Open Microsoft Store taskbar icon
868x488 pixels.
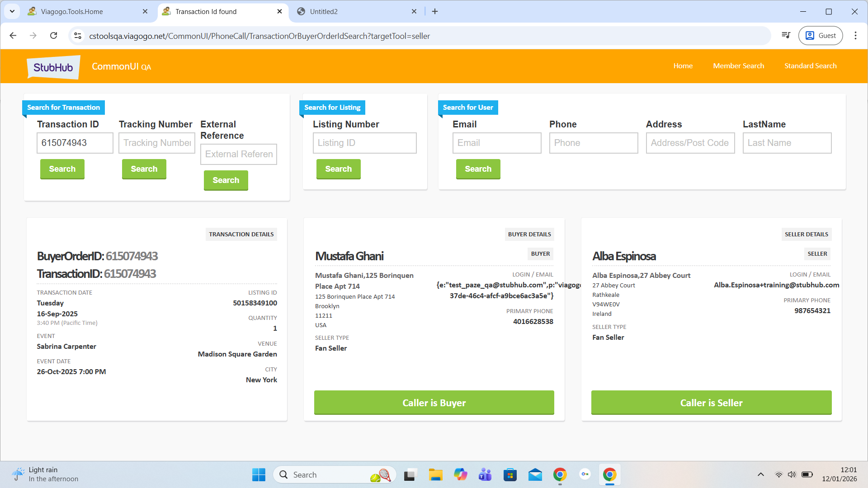[510, 474]
